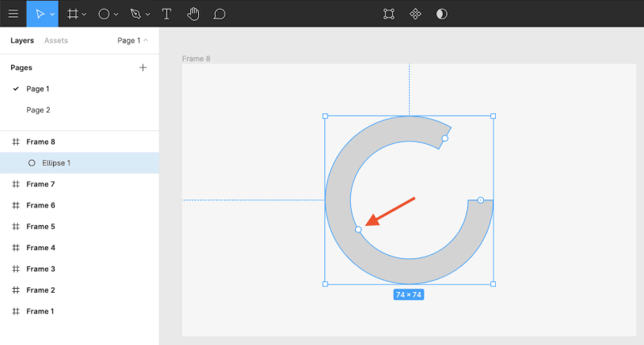Select the Frame 7 layer
The image size is (644, 345).
(79, 184)
